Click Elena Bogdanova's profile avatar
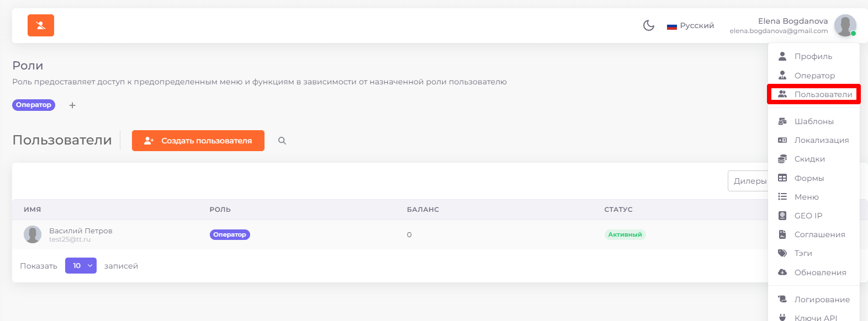Image resolution: width=868 pixels, height=321 pixels. (845, 25)
